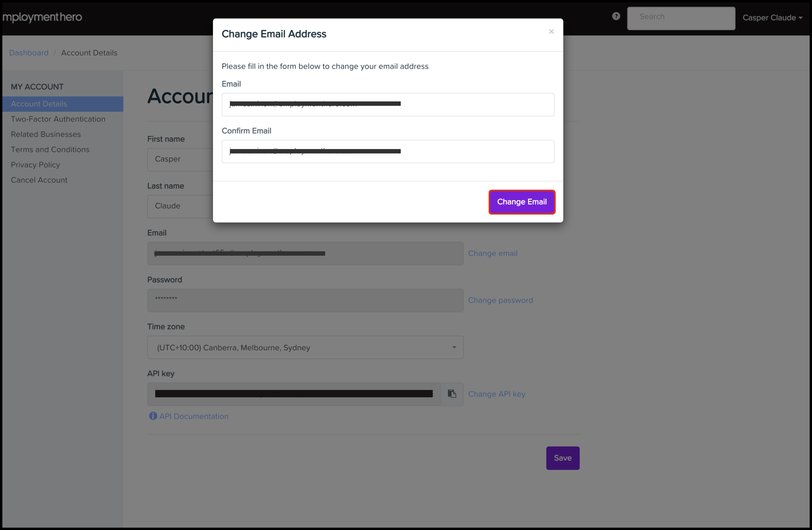The height and width of the screenshot is (530, 812).
Task: Navigate to Dashboard breadcrumb link
Action: pyautogui.click(x=29, y=53)
